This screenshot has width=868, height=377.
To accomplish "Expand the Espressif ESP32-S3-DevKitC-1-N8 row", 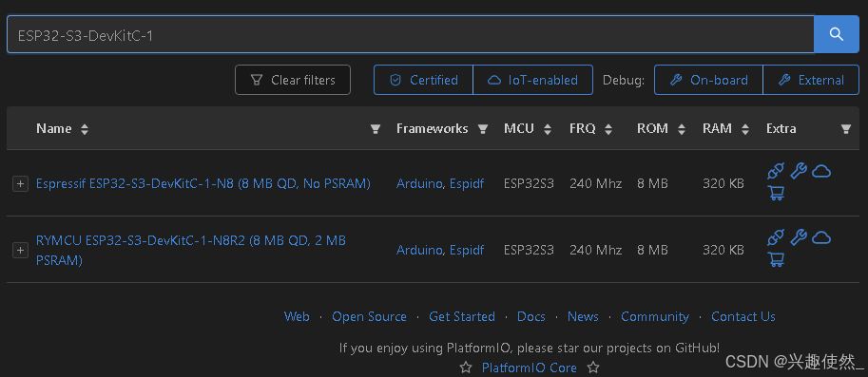I will click(20, 184).
